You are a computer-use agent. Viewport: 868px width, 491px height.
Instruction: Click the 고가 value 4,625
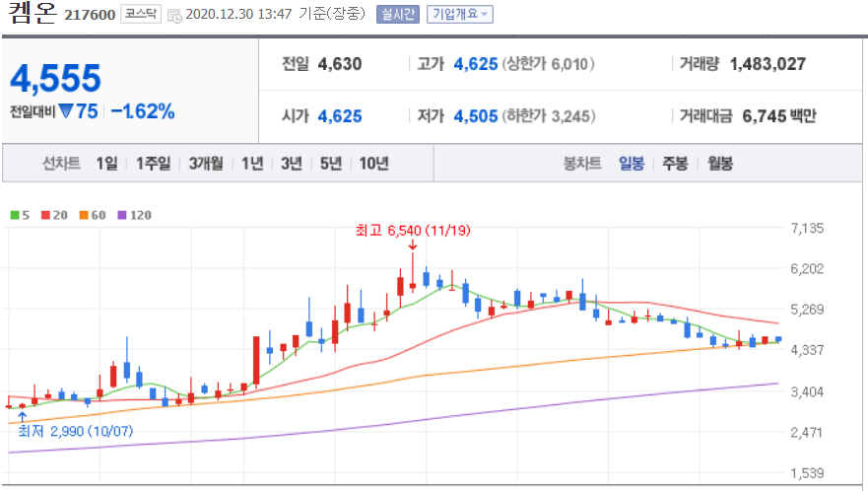coord(476,64)
